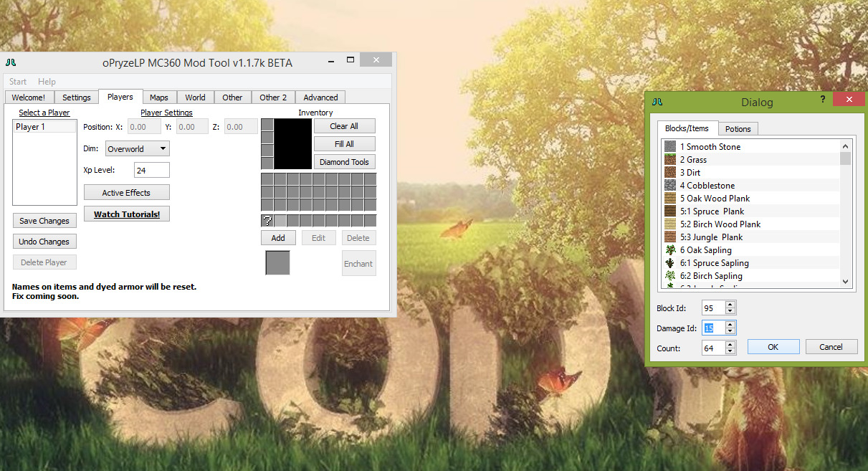Viewport: 868px width, 471px height.
Task: Click the question mark hotbar slot
Action: pos(267,221)
